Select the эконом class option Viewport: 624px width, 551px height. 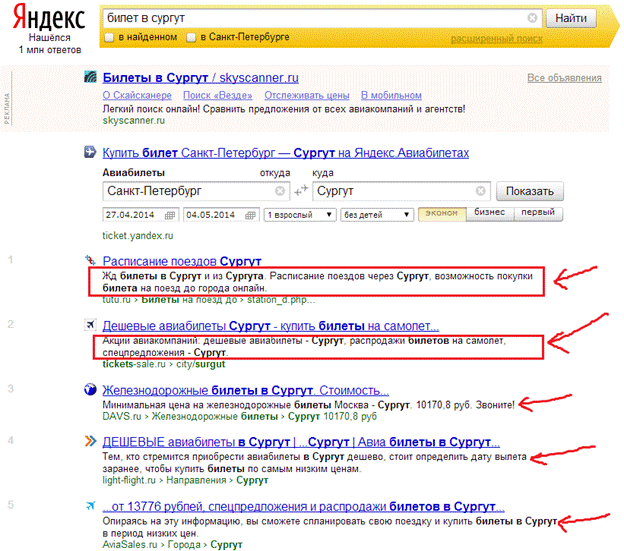(x=442, y=213)
